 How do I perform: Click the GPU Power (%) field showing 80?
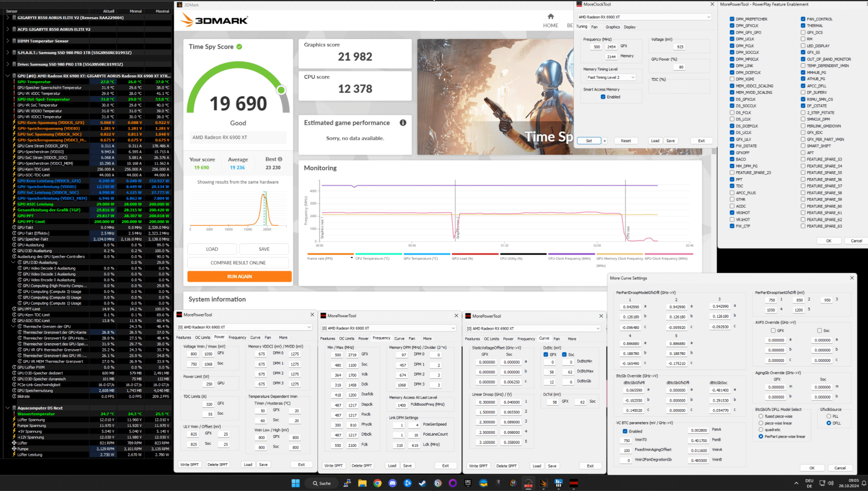[x=679, y=67]
